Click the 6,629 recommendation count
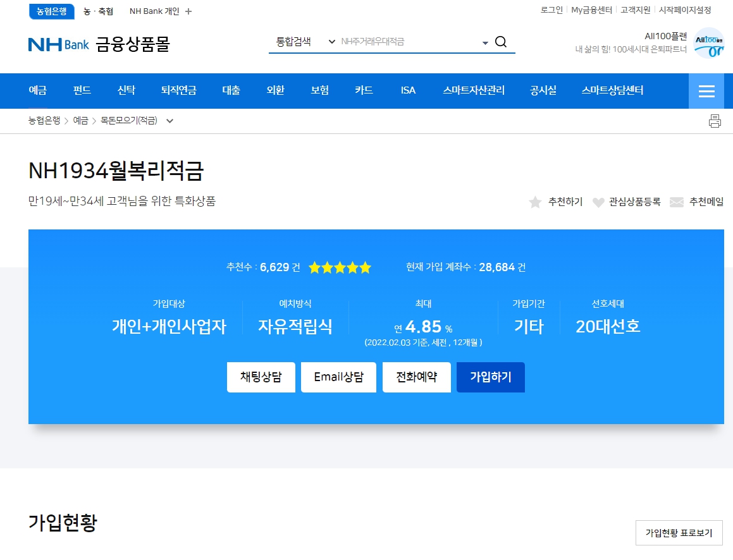Screen dimensions: 733x560 point(274,267)
